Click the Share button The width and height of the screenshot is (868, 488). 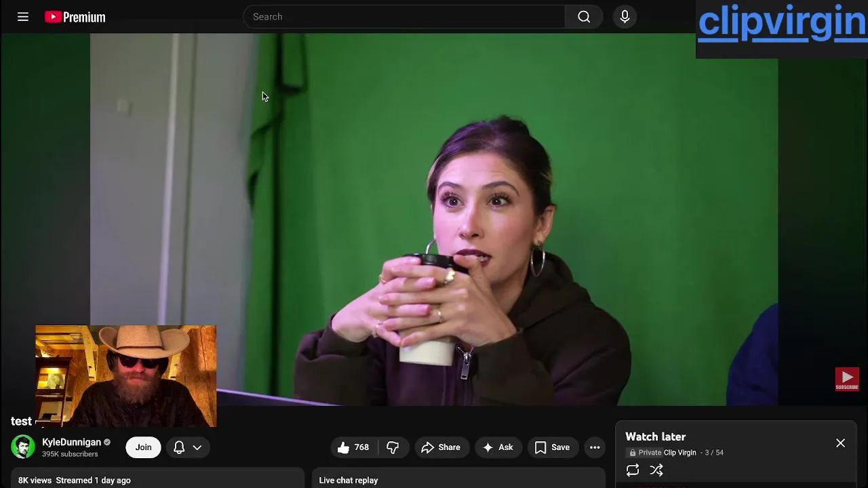[441, 447]
